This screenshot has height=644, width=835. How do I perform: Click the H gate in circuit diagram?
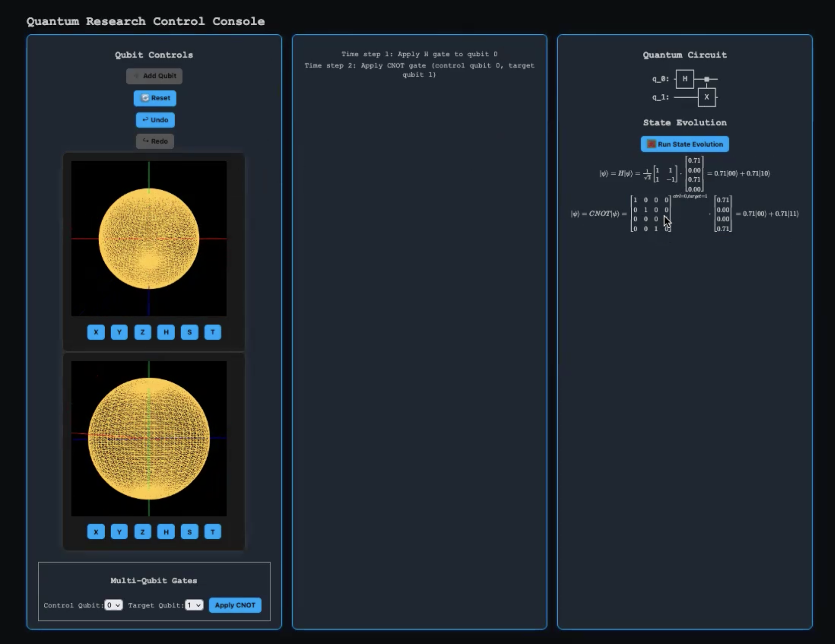685,79
